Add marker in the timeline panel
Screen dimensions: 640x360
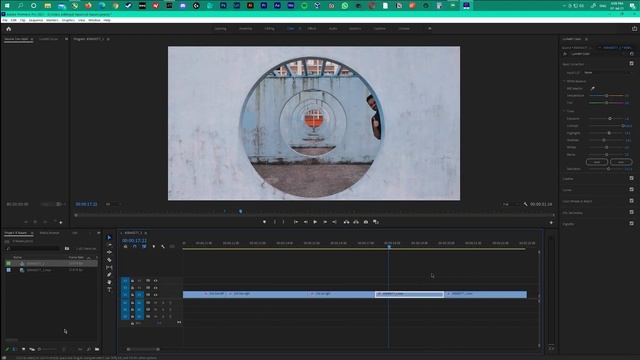(x=153, y=247)
